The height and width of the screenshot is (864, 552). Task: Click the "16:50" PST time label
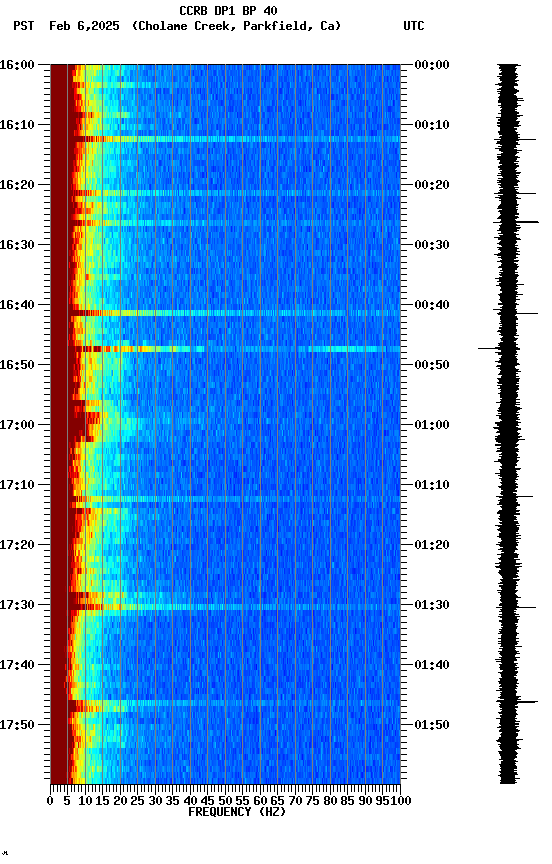pyautogui.click(x=17, y=365)
